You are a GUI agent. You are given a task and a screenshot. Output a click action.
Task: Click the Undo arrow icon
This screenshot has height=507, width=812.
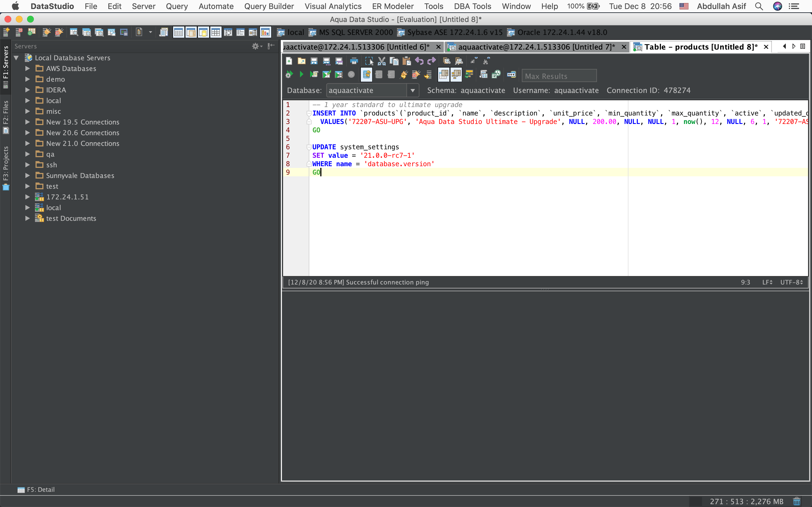click(419, 61)
